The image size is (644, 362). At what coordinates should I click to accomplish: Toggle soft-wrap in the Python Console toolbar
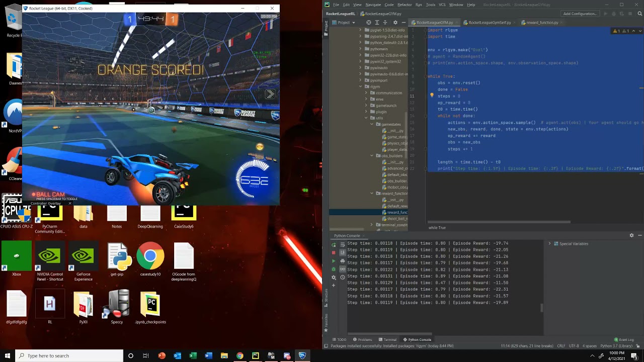343,245
